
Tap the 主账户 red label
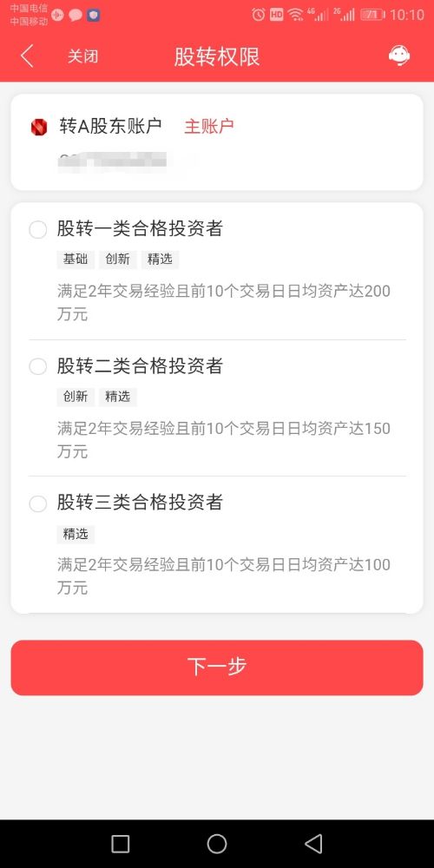(x=208, y=126)
